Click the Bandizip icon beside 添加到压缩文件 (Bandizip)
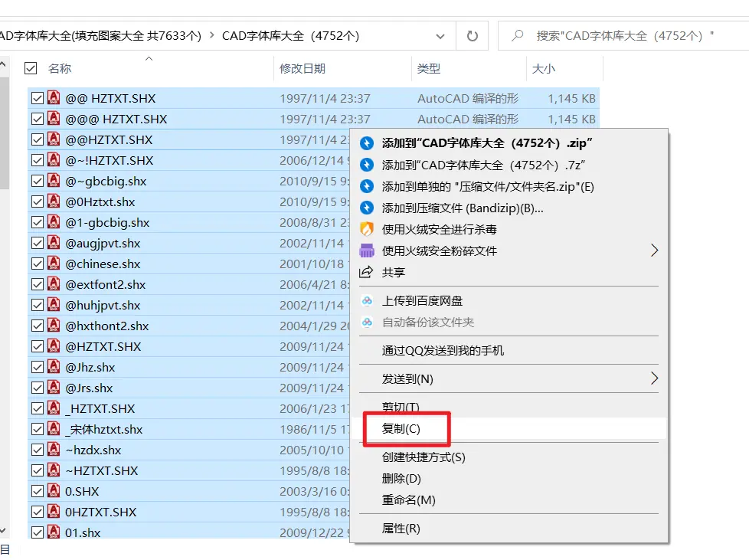Screen dimensions: 749x560 [x=366, y=208]
